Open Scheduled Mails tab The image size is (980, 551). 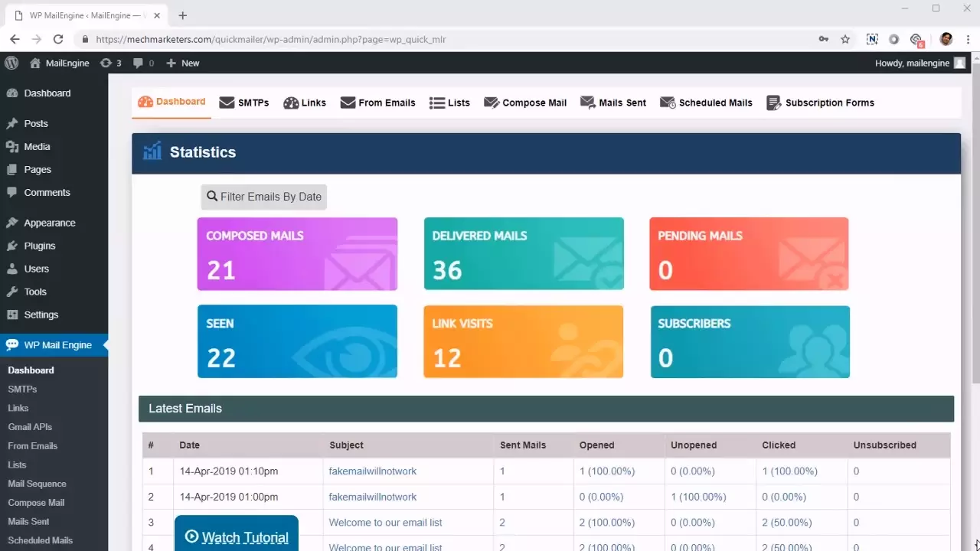[706, 103]
